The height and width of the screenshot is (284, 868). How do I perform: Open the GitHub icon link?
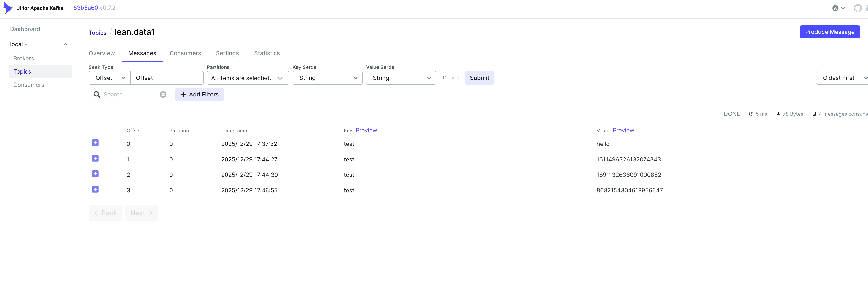[857, 8]
